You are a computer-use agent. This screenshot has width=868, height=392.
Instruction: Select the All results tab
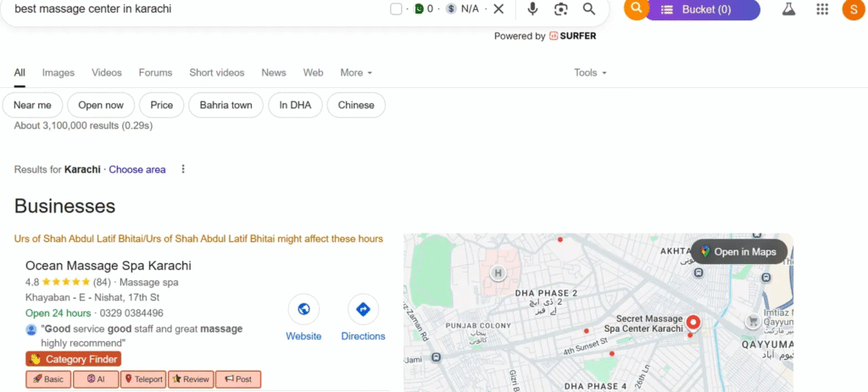coord(19,73)
